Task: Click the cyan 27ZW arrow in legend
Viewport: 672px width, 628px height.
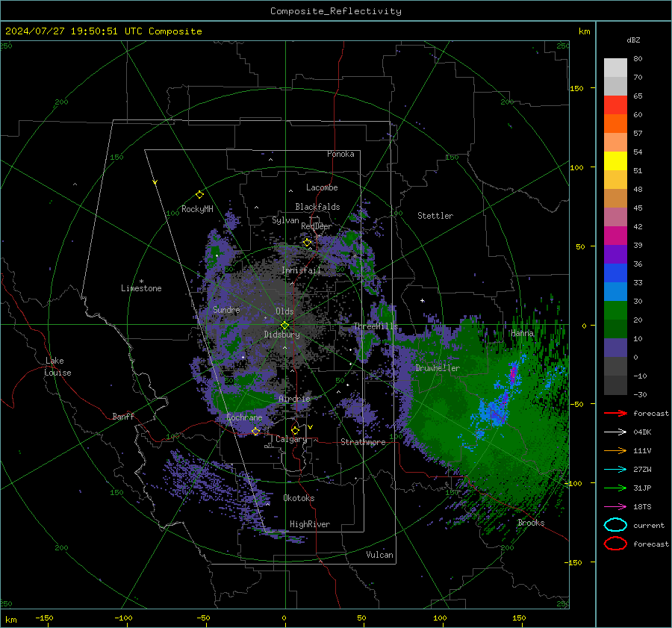Action: (615, 470)
